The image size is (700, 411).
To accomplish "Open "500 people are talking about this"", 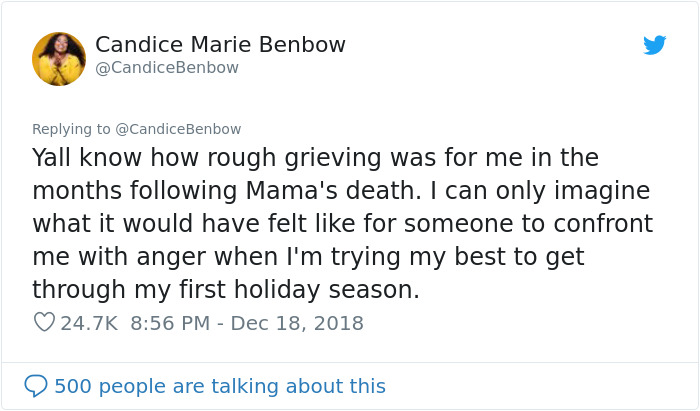I will click(x=219, y=386).
